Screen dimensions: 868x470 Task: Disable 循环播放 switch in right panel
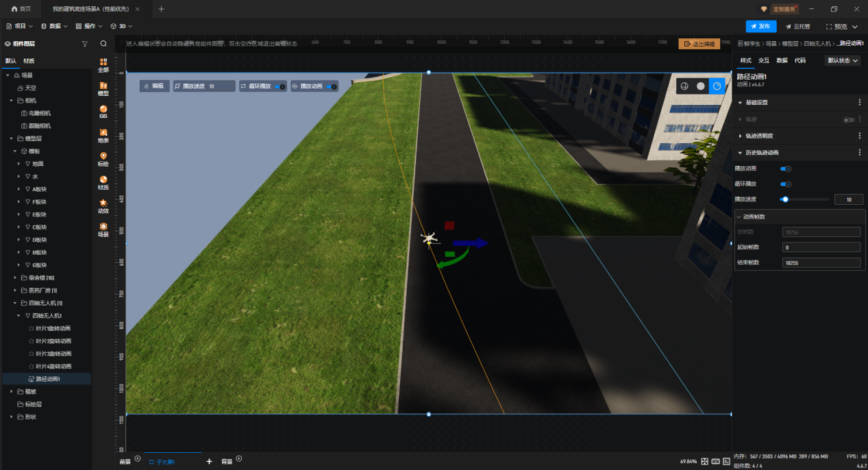[x=786, y=184]
